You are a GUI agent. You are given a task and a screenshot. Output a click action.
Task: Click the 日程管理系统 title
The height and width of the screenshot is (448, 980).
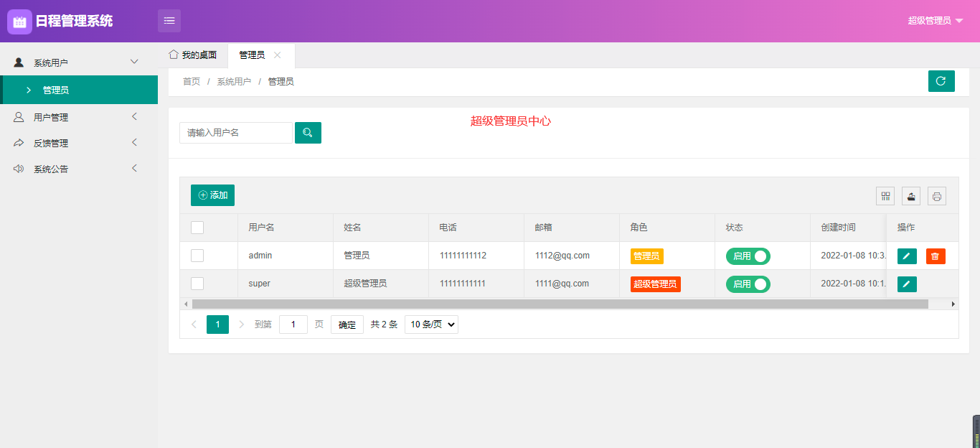(74, 22)
